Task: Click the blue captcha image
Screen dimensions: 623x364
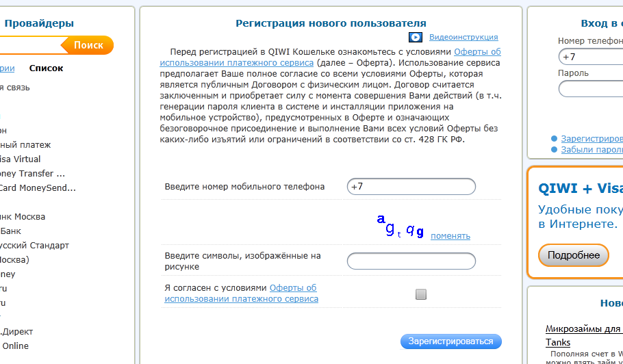Action: (400, 227)
